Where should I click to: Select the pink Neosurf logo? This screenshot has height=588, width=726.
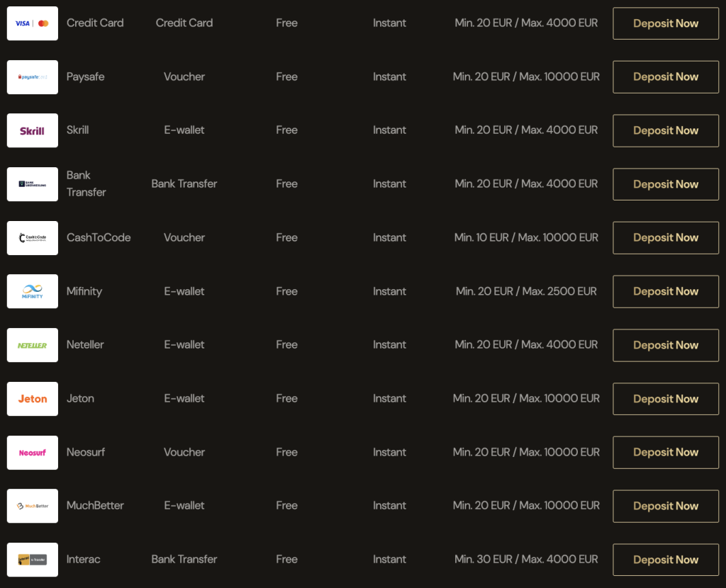tap(33, 453)
